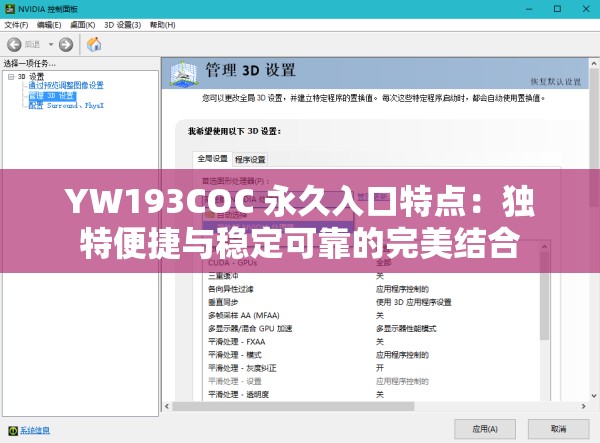Select the 多显示器/混合 GPU 加速 row
600x443 pixels.
373,328
